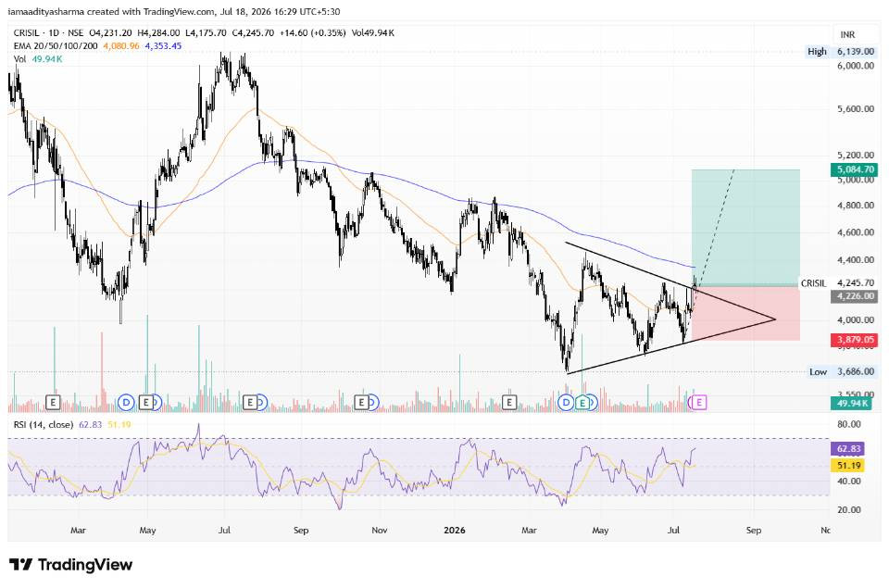This screenshot has width=889, height=588.
Task: Click the High 6,139.00 label
Action: [x=841, y=52]
